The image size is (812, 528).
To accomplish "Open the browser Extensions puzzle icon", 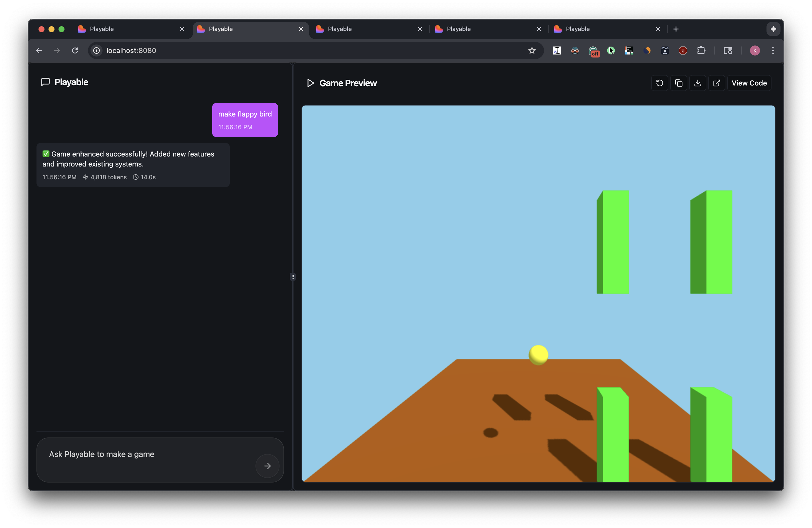I will (701, 50).
